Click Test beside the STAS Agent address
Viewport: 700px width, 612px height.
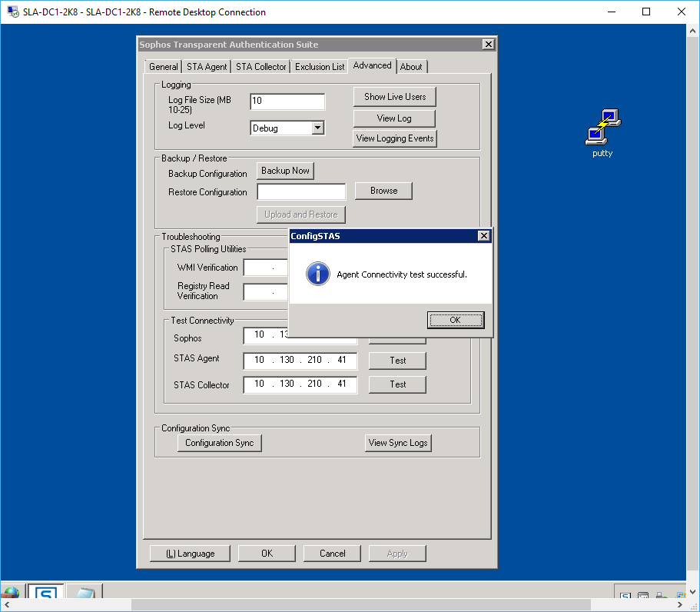point(397,361)
